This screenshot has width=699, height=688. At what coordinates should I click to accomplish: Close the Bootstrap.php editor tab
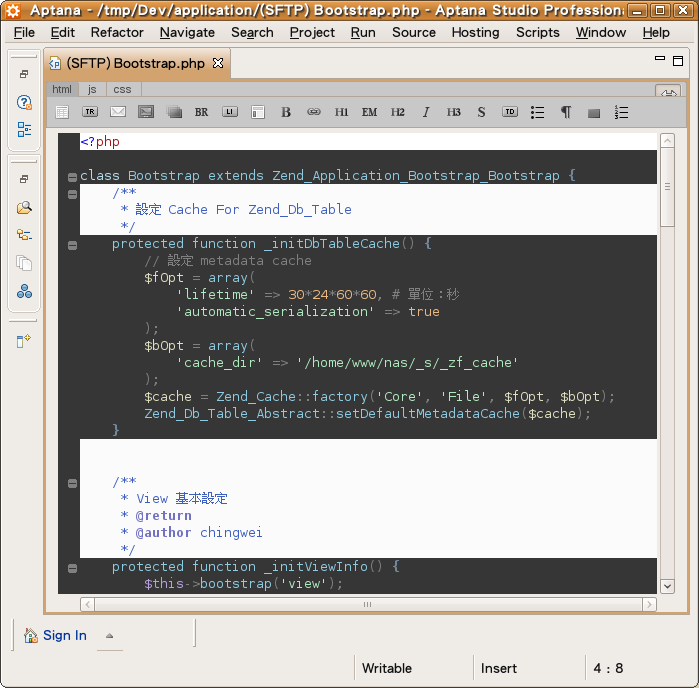(x=218, y=63)
